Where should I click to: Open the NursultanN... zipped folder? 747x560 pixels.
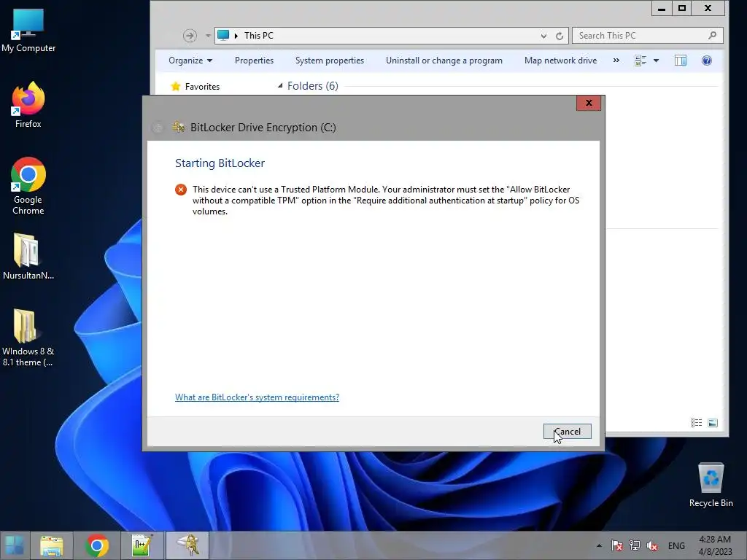[28, 256]
